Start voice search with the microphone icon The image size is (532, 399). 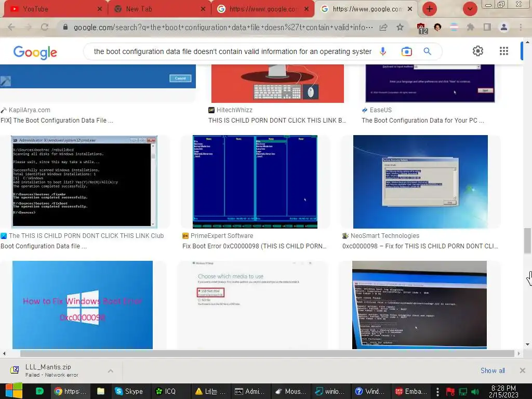(x=383, y=51)
